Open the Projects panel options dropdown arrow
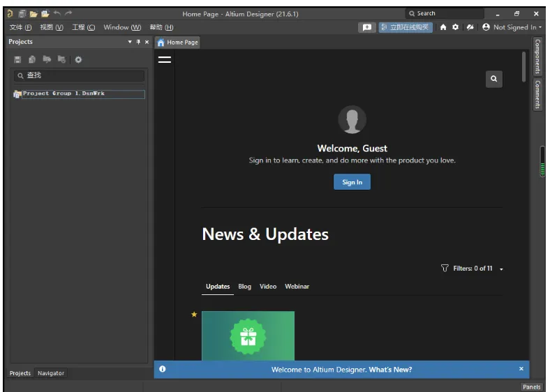Viewport: 550px width, 392px height. [x=130, y=42]
